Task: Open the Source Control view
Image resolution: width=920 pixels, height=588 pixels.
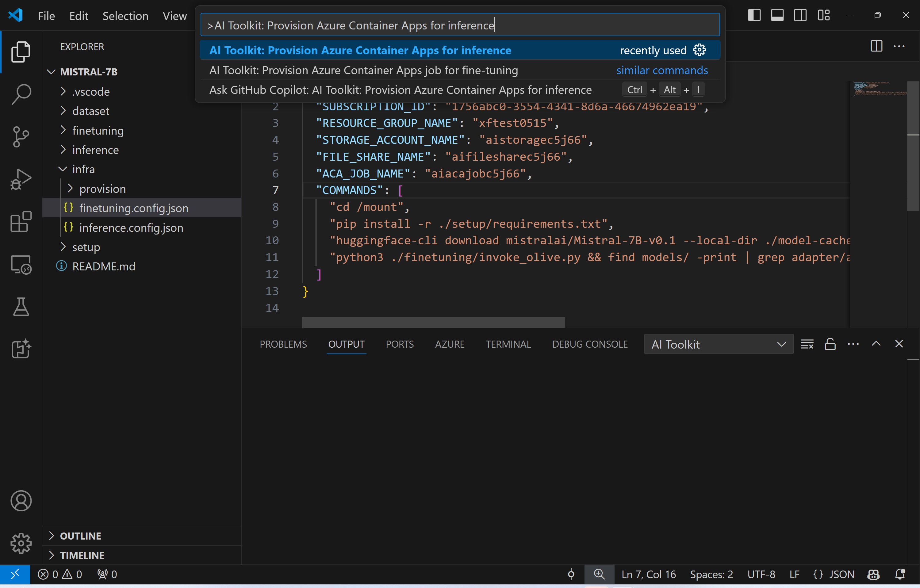Action: (x=21, y=136)
